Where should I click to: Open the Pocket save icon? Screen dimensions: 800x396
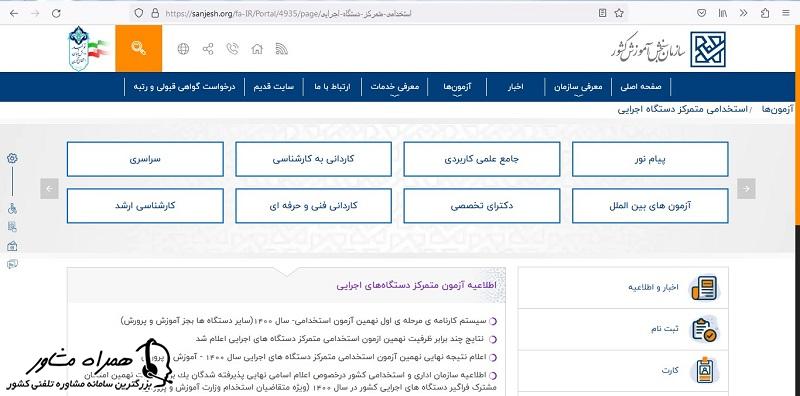pyautogui.click(x=702, y=13)
